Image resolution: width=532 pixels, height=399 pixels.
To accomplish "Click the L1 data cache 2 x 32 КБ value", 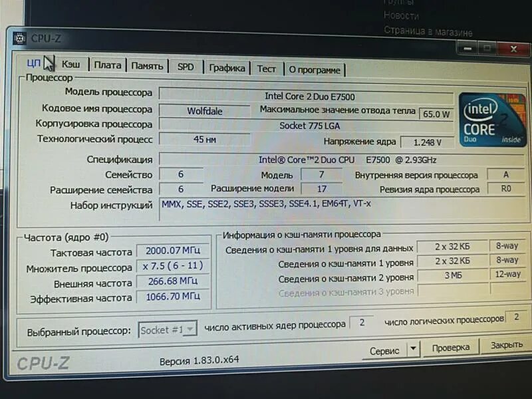I will pos(452,247).
